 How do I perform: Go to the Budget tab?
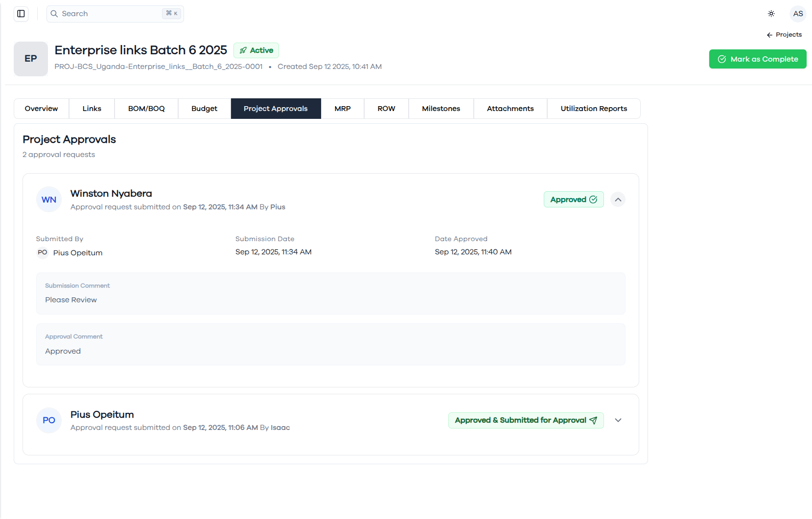(x=205, y=109)
